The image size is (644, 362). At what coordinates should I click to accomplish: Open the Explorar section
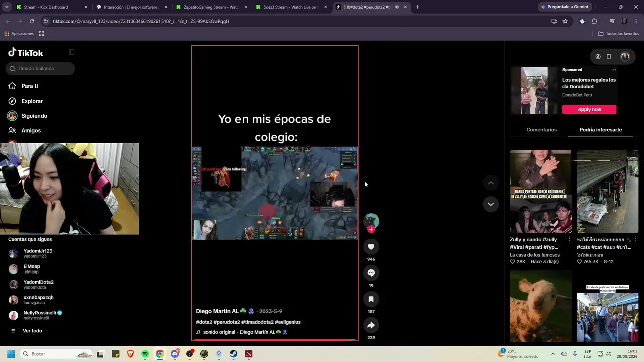click(x=32, y=101)
